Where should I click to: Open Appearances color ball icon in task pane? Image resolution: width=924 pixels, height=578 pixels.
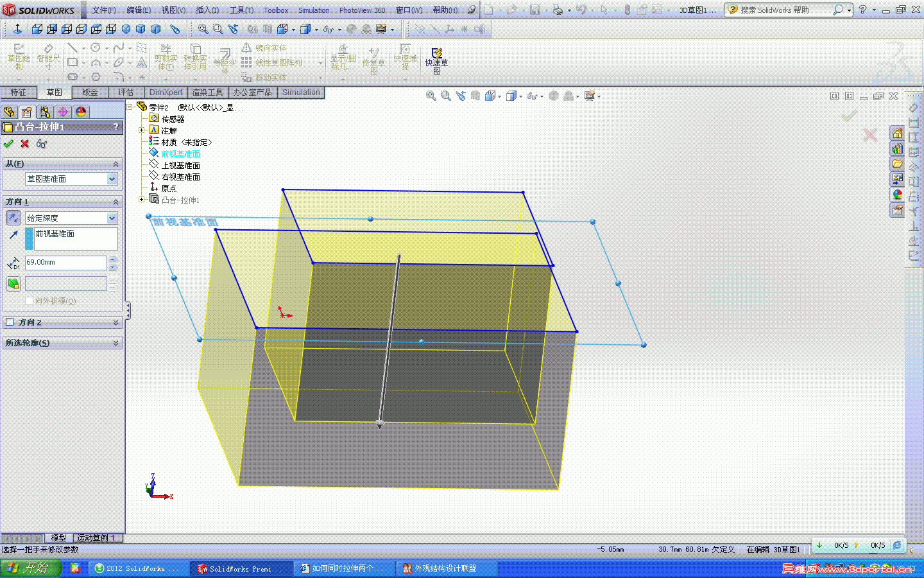(897, 195)
